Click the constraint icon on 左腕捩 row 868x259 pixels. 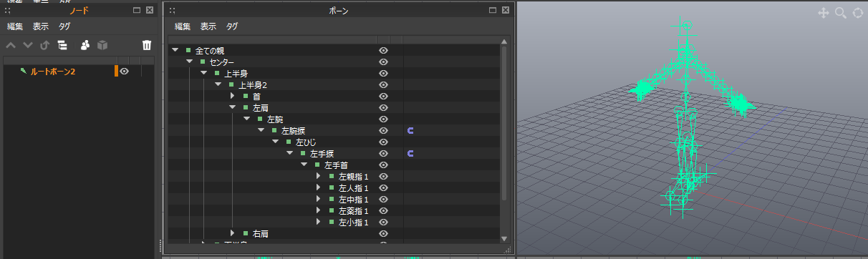tap(411, 131)
